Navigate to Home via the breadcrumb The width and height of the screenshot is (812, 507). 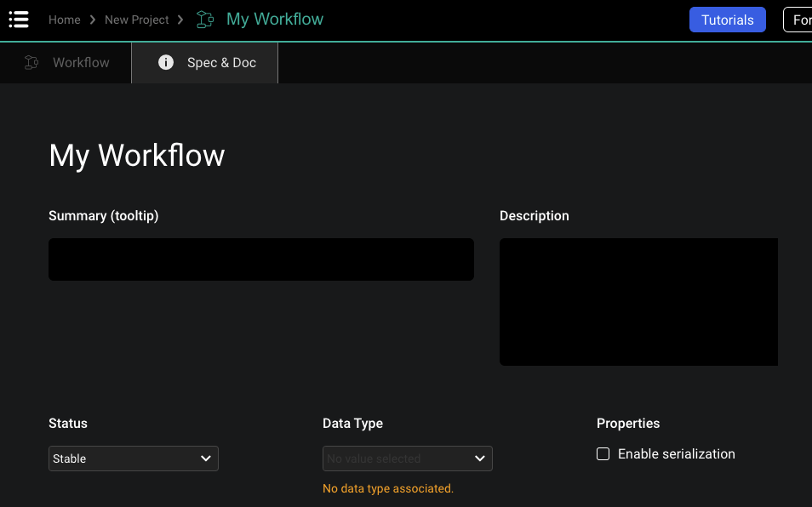(65, 19)
